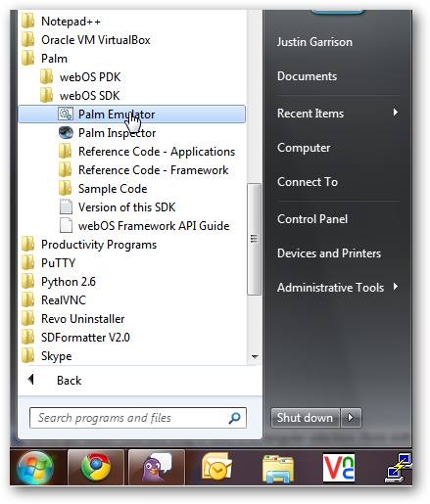Image resolution: width=430 pixels, height=504 pixels.
Task: Open webOS Framework API Guide document
Action: 144,226
